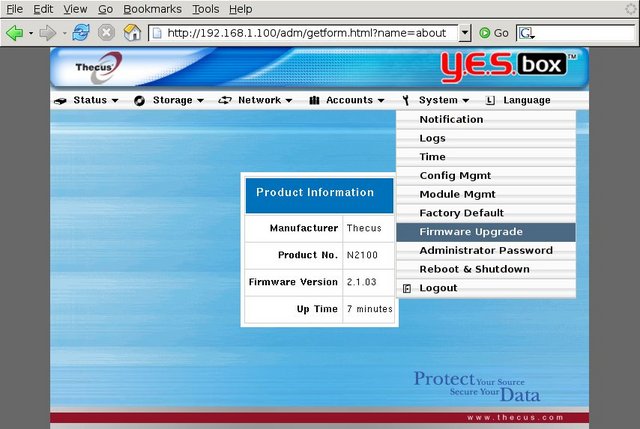The height and width of the screenshot is (429, 640).
Task: Click the browser Back arrow icon
Action: click(x=14, y=33)
